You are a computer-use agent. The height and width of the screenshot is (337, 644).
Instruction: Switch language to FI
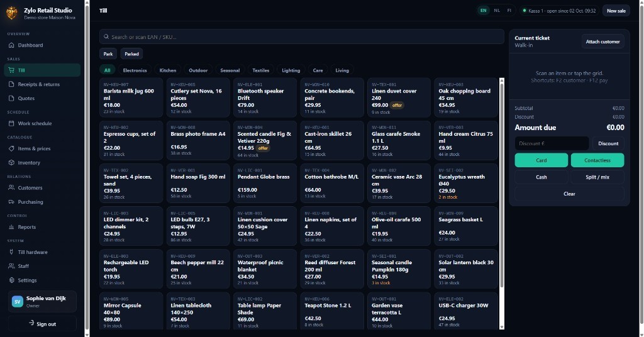[509, 11]
